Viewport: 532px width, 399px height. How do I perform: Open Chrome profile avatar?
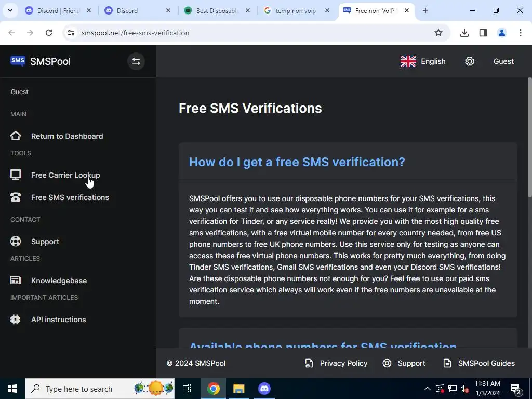(x=502, y=33)
